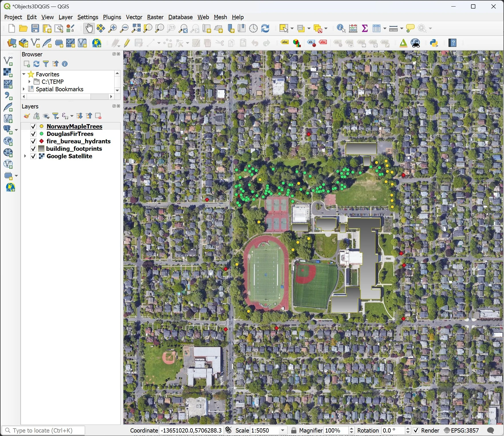Open the Identify Features tool
This screenshot has height=436, width=504.
340,28
